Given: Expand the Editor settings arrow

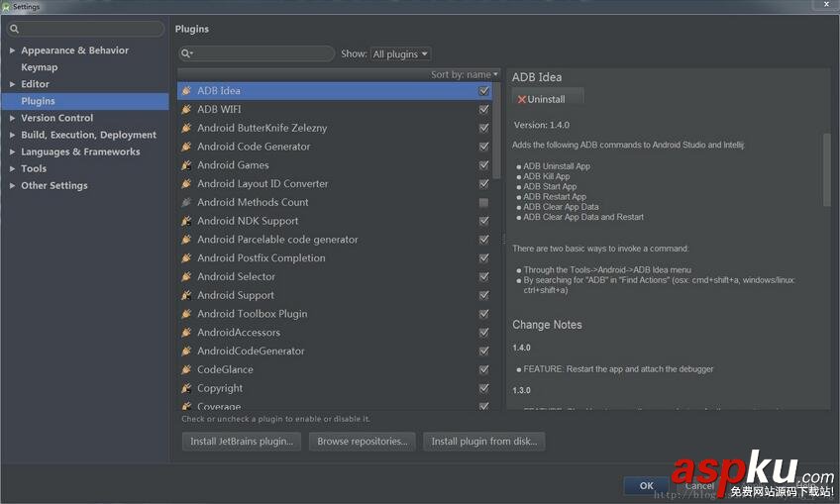Looking at the screenshot, I should point(12,84).
